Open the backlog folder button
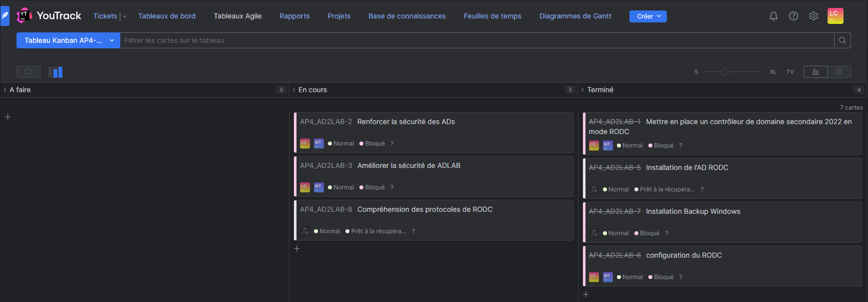The image size is (868, 302). click(x=28, y=72)
